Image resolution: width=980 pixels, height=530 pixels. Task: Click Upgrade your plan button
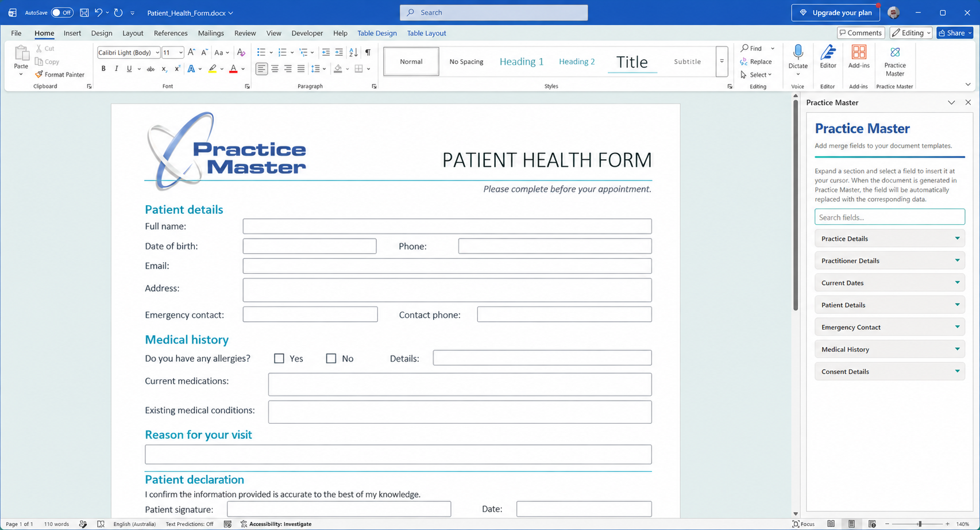pos(836,13)
